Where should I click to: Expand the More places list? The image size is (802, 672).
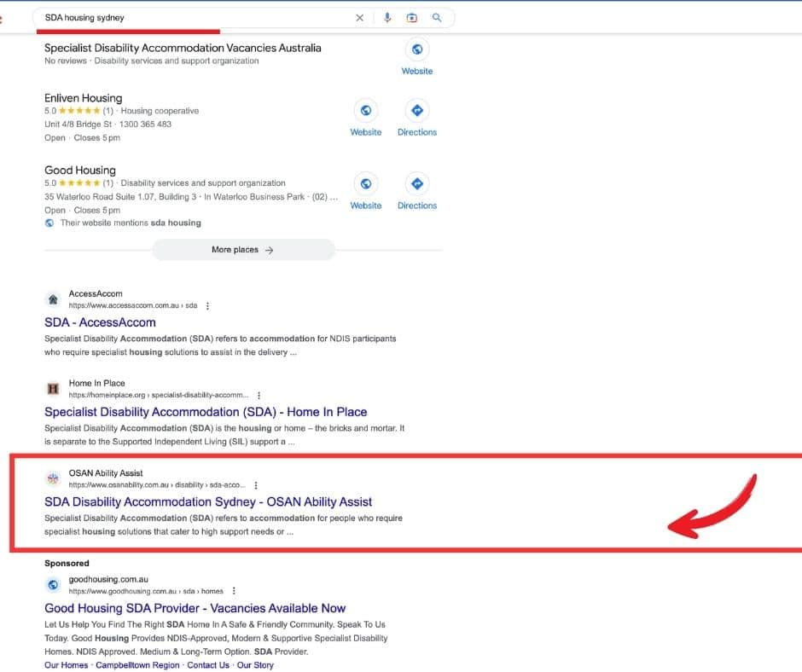tap(243, 250)
